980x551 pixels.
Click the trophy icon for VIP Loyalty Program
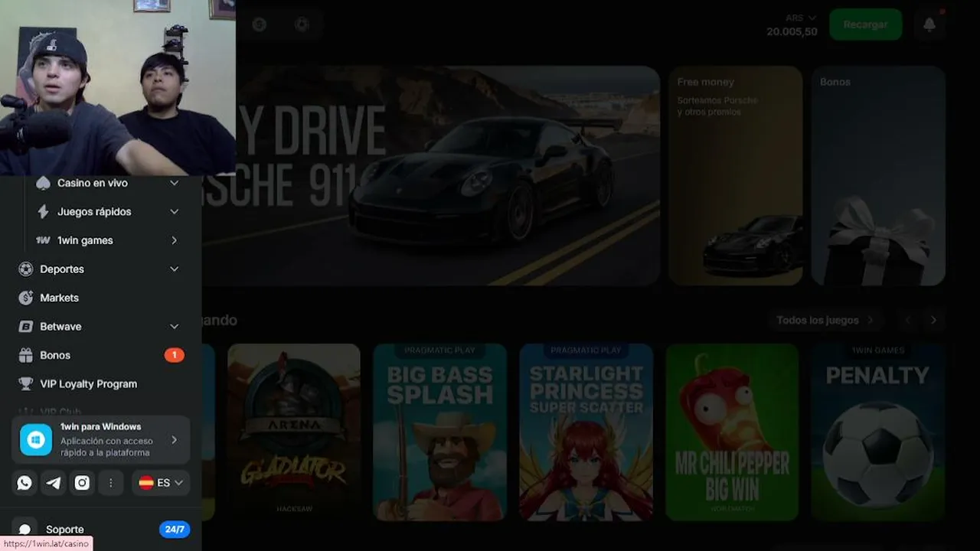tap(26, 384)
